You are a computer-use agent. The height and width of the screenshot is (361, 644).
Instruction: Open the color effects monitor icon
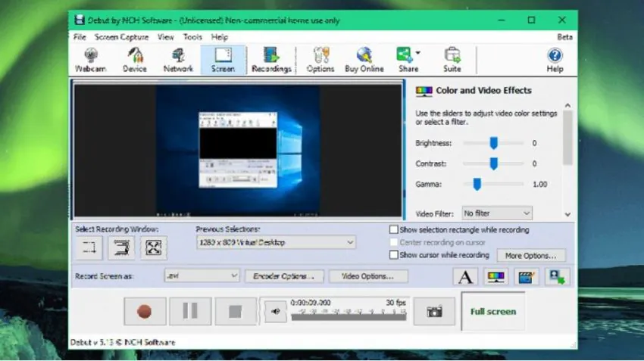click(x=496, y=277)
